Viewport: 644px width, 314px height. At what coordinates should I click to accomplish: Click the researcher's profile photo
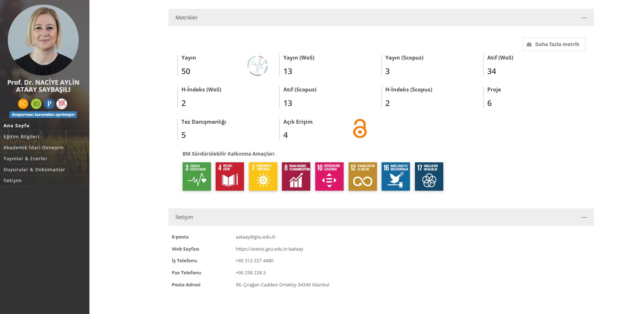point(43,40)
